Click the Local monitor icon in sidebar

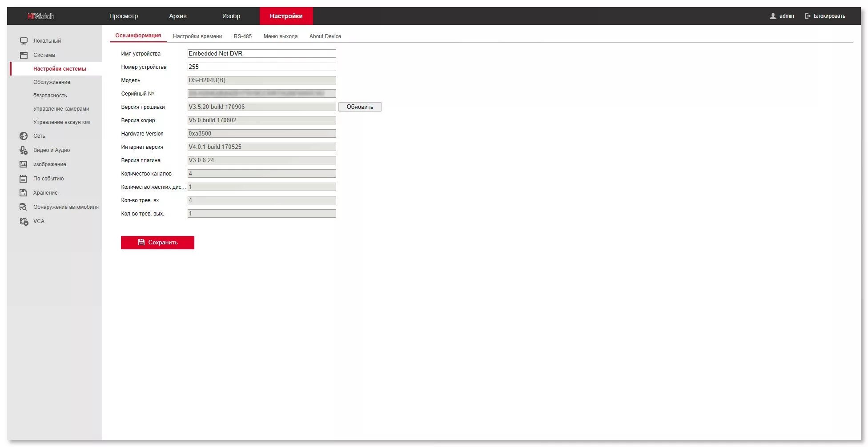coord(24,41)
